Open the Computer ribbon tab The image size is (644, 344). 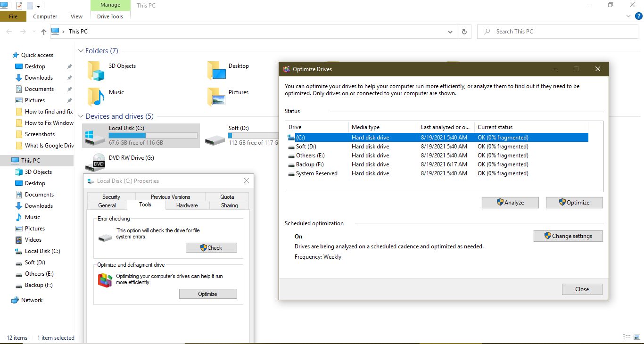45,16
